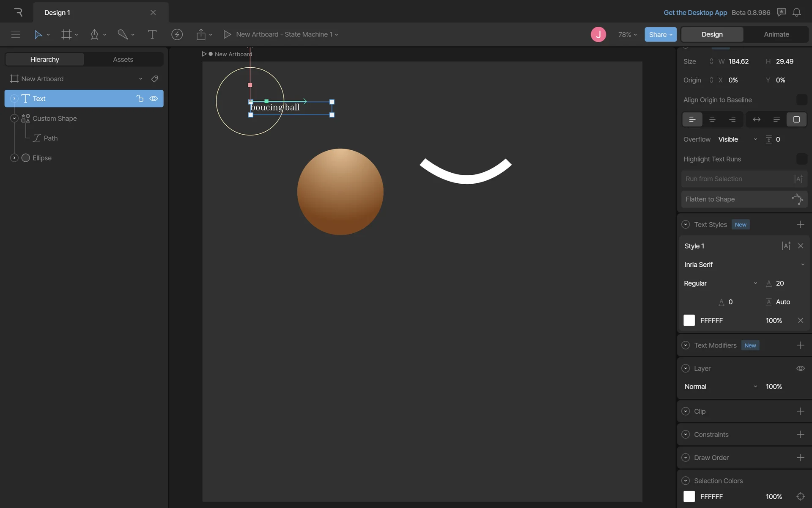Toggle visibility of the Text layer

click(154, 99)
